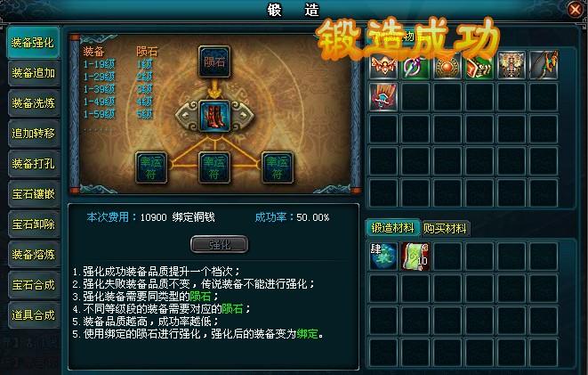This screenshot has width=588, height=375.
Task: Switch to the 装备洗炼 tab
Action: coord(34,102)
